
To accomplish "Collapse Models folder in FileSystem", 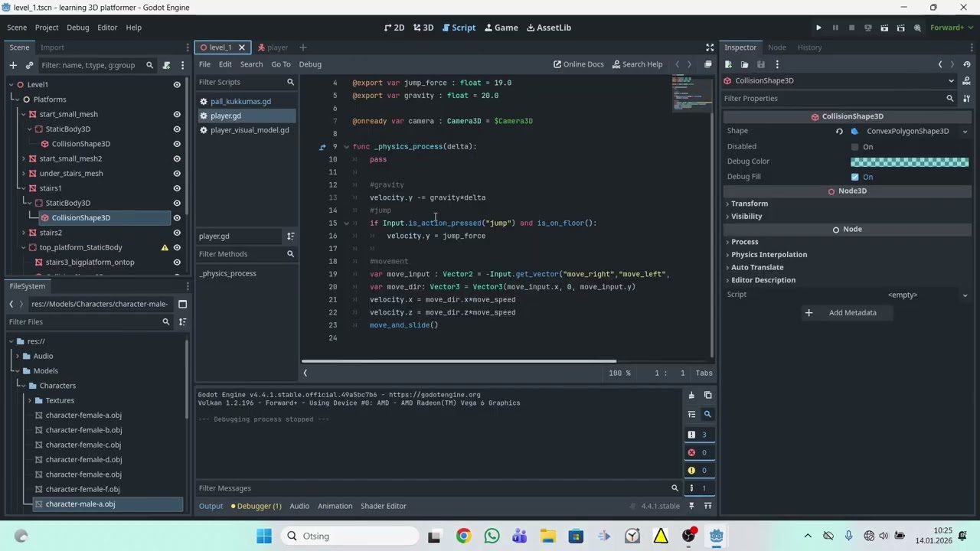I will click(16, 371).
